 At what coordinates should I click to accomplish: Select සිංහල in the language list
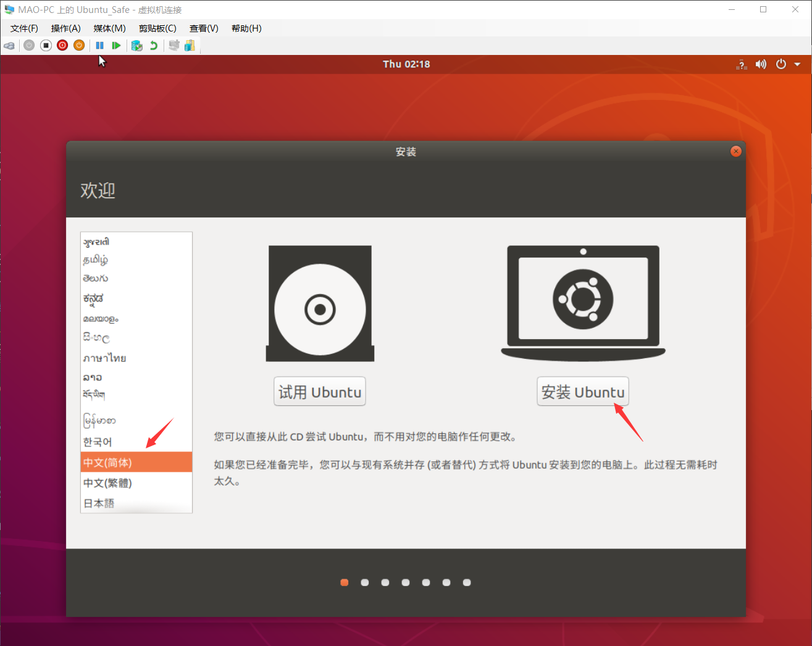click(136, 338)
